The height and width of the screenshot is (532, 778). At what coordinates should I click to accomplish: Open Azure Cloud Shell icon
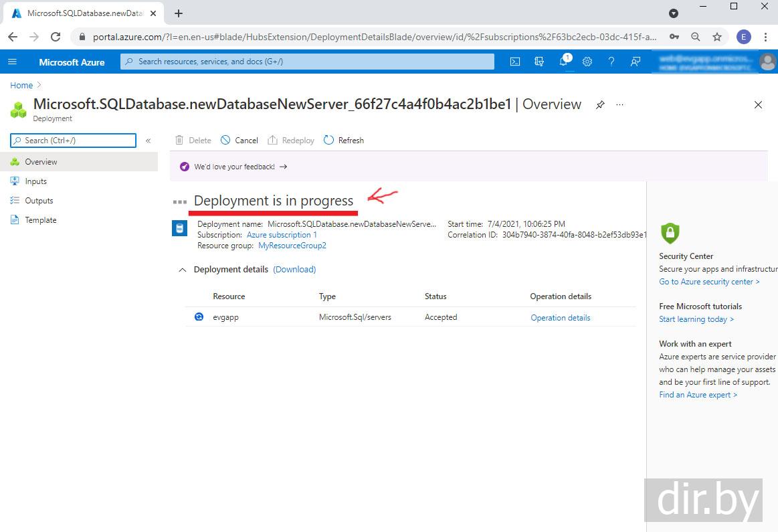pyautogui.click(x=515, y=62)
